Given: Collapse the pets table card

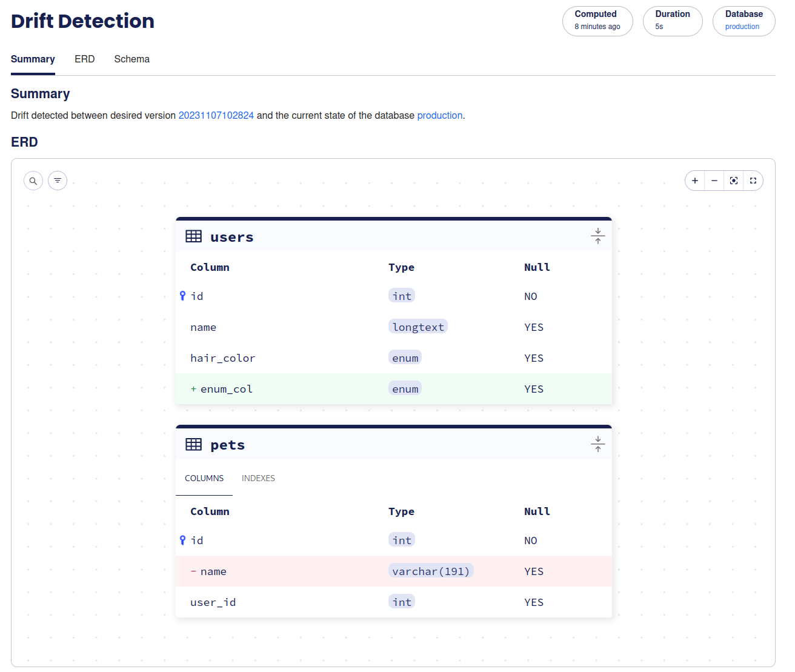Looking at the screenshot, I should pyautogui.click(x=597, y=444).
